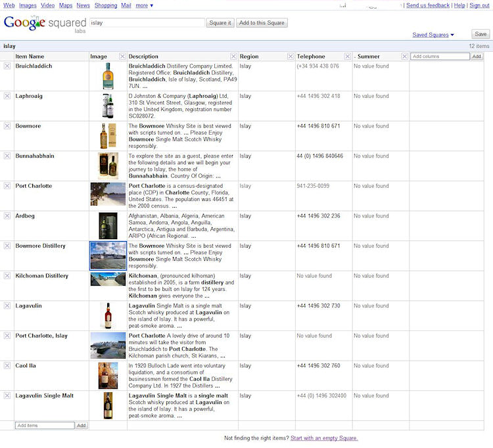Click the 'Add items' input field
This screenshot has height=448, width=493.
tap(45, 426)
